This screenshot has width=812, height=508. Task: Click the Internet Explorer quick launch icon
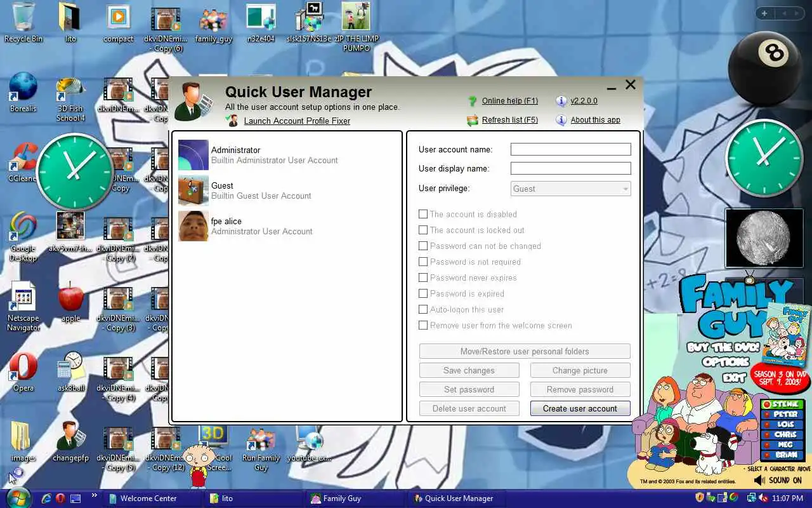tap(46, 498)
